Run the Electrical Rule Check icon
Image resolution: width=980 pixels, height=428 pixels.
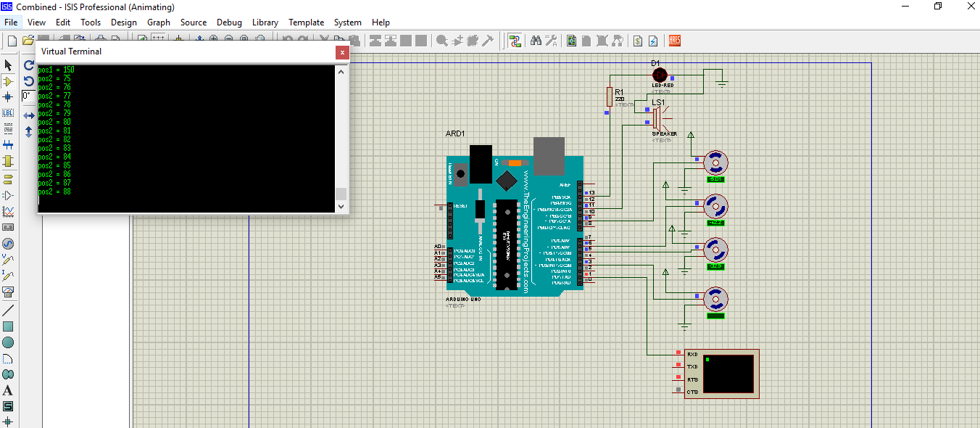(653, 41)
